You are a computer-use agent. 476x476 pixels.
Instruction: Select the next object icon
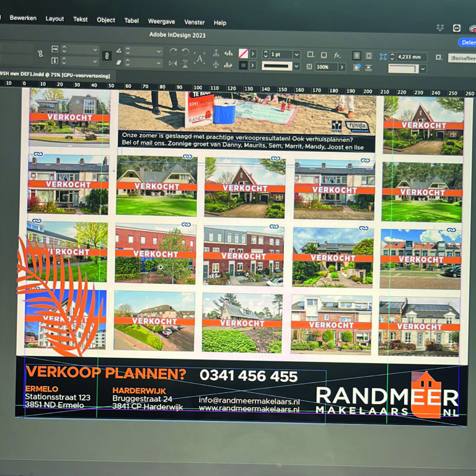(x=228, y=65)
